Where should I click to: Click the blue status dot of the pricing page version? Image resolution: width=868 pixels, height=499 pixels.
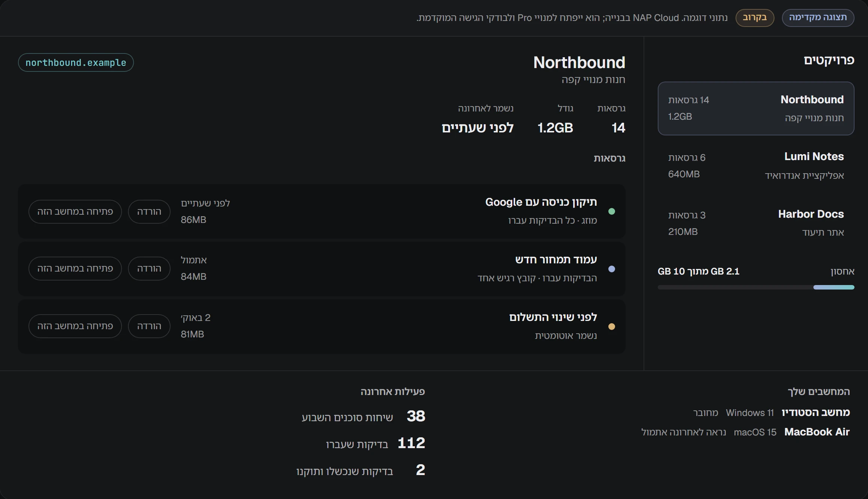[612, 269]
